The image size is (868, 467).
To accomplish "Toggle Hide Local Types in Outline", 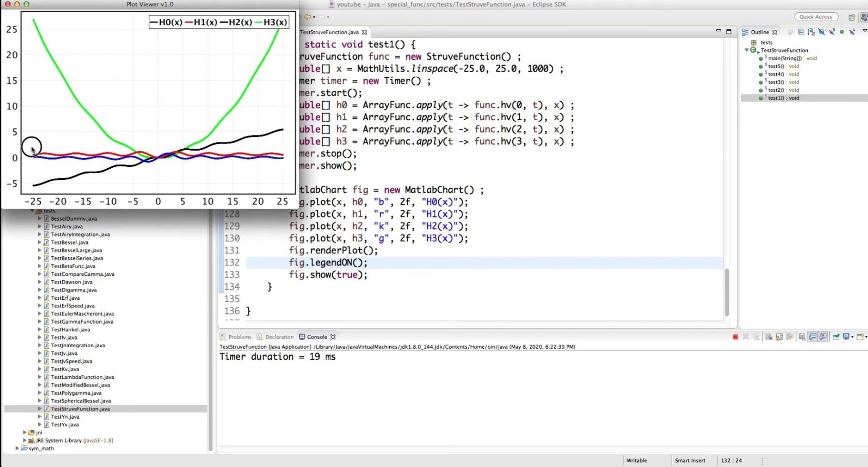I will pos(852,32).
